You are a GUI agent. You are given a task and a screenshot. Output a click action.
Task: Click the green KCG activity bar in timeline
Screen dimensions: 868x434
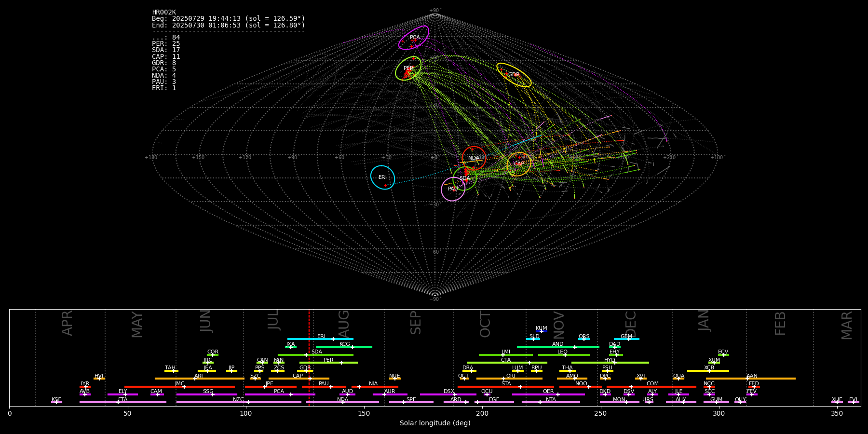(x=344, y=347)
